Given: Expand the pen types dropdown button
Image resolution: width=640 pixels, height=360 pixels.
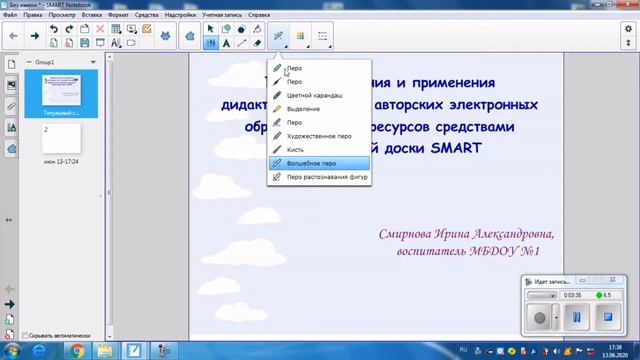Looking at the screenshot, I should 279,36.
